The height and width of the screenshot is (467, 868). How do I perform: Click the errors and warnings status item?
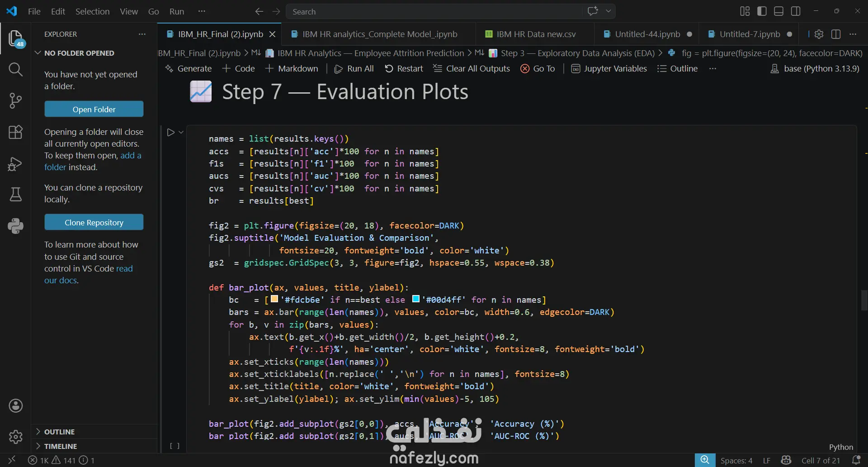61,460
